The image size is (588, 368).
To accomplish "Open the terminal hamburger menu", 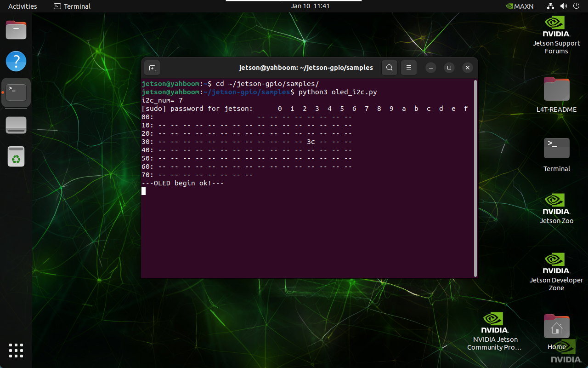I will [x=408, y=68].
